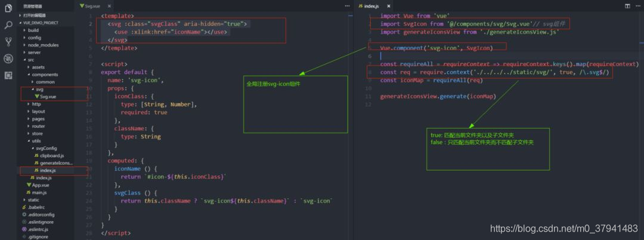Select the pages folder
Image resolution: width=644 pixels, height=240 pixels.
[38, 119]
